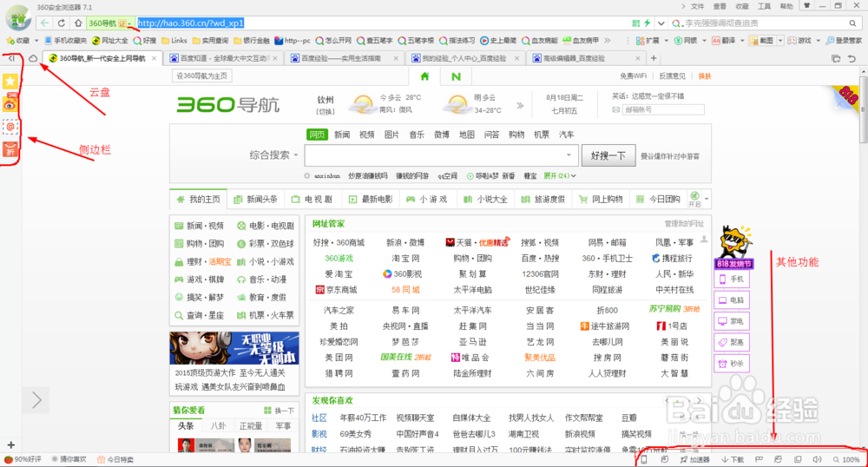Open 下载 downloads in status bar
This screenshot has width=868, height=467.
click(733, 459)
